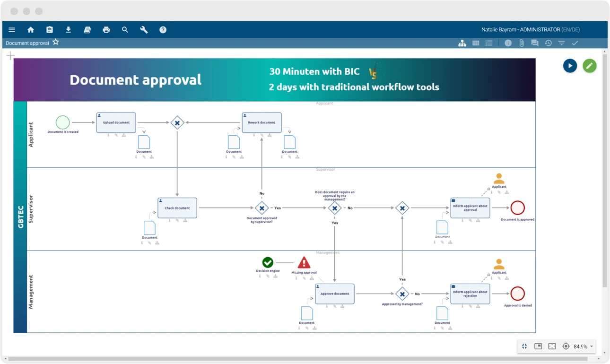The height and width of the screenshot is (364, 610).
Task: Switch to the diagram hierarchy view
Action: coord(462,43)
